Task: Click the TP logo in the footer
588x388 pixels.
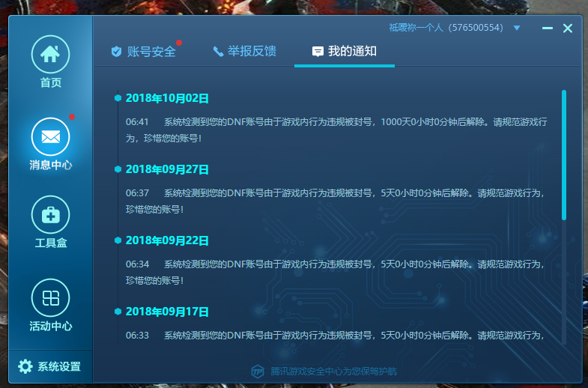Action: pyautogui.click(x=258, y=372)
